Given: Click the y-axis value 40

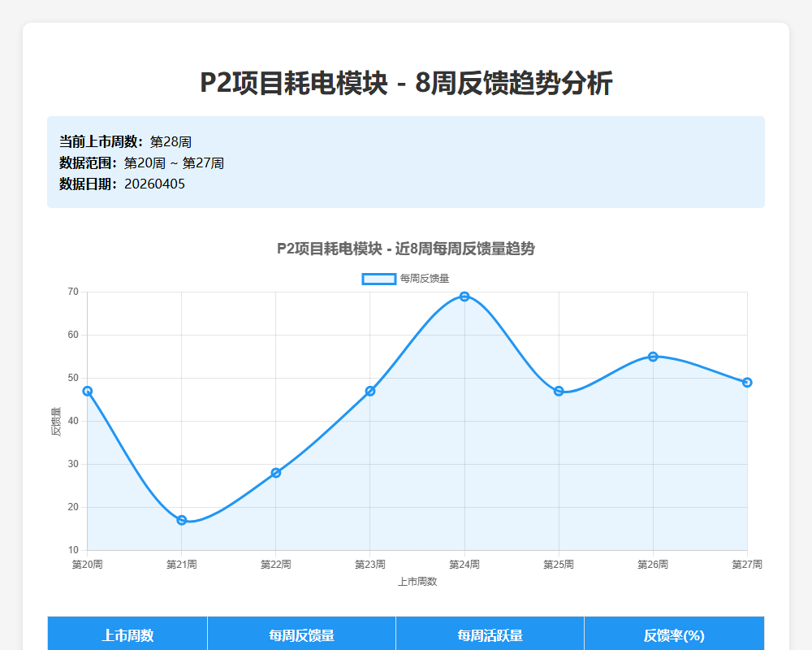Looking at the screenshot, I should (x=73, y=421).
